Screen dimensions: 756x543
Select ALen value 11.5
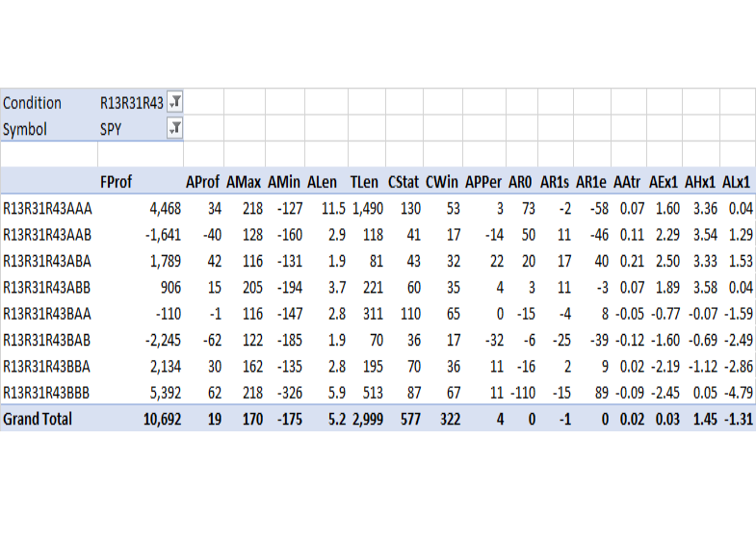(x=333, y=208)
